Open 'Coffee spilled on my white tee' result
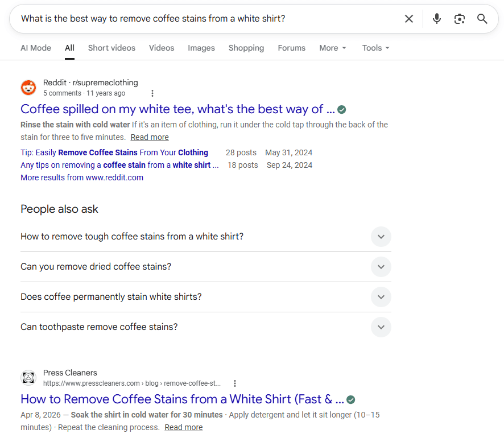The image size is (504, 446). 177,109
